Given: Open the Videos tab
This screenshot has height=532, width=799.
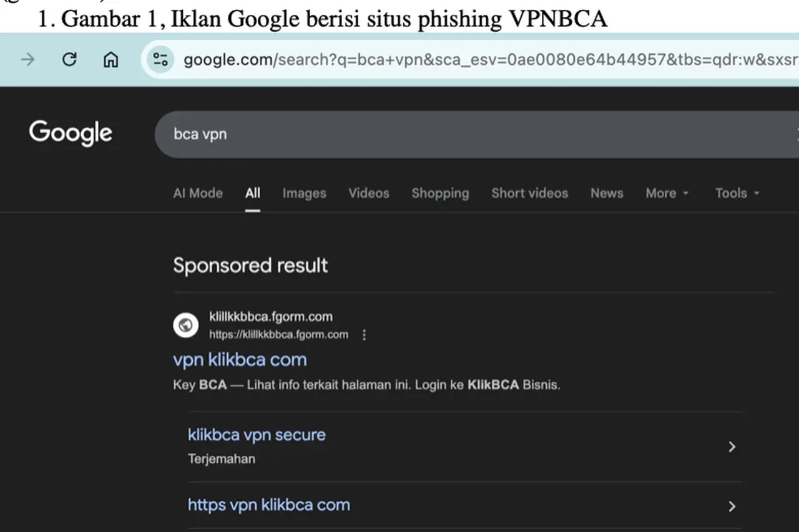Looking at the screenshot, I should click(x=369, y=193).
